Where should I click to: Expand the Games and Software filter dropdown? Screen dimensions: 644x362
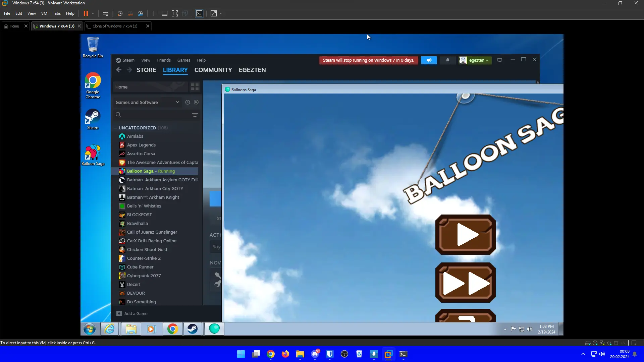(x=147, y=102)
